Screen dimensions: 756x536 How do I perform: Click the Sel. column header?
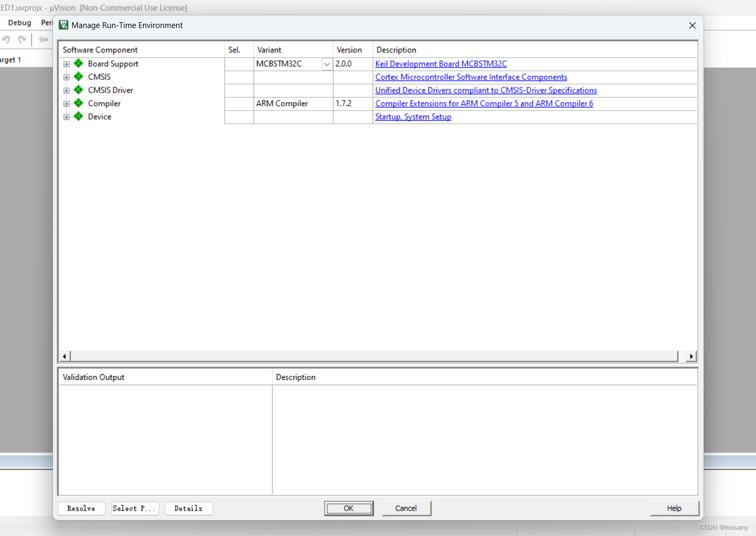point(239,50)
